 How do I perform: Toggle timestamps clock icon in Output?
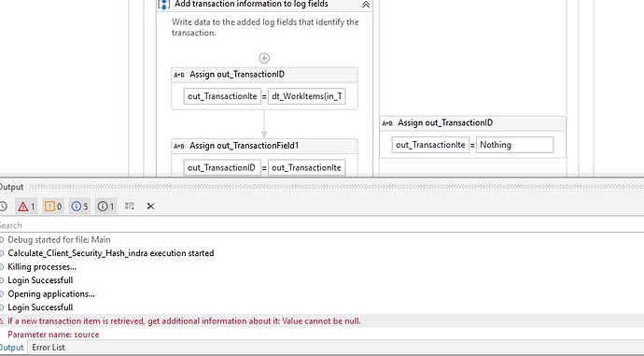pos(4,206)
